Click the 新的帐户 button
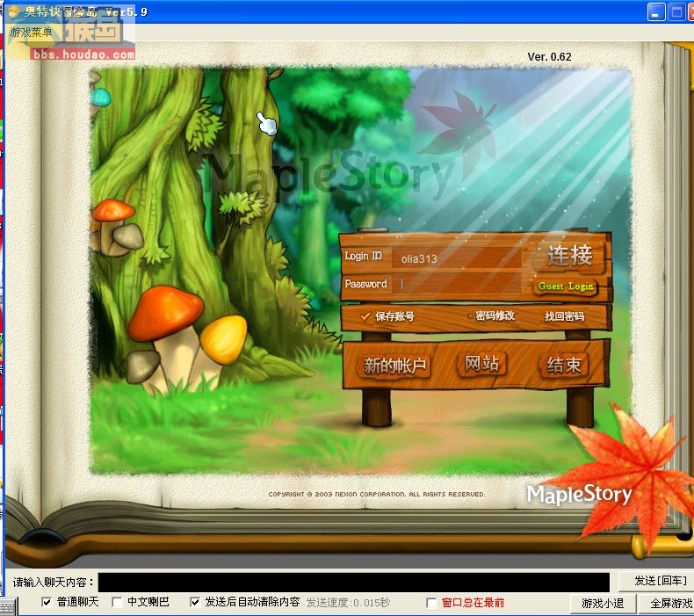Screen dimensions: 694x616 (394, 366)
